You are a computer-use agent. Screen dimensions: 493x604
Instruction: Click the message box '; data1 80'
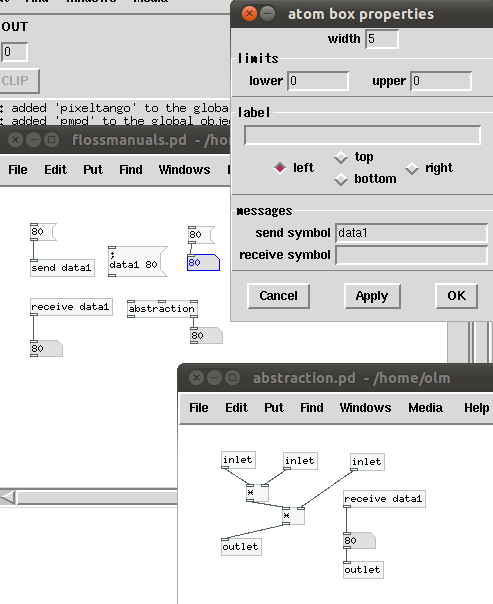click(137, 262)
